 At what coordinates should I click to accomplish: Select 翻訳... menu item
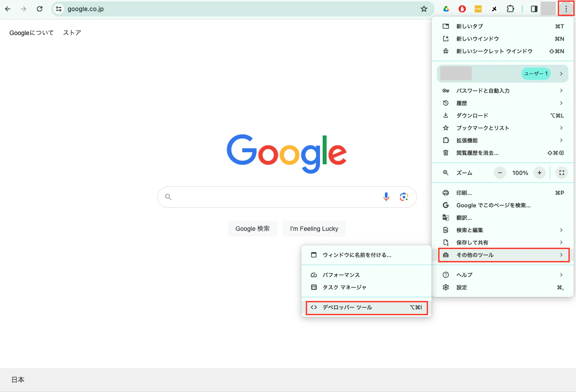point(504,218)
